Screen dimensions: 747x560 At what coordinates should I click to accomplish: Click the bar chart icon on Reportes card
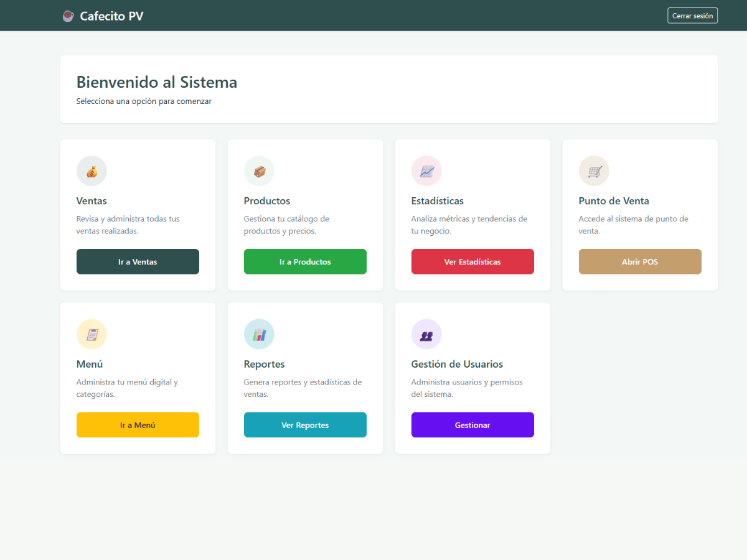(259, 335)
